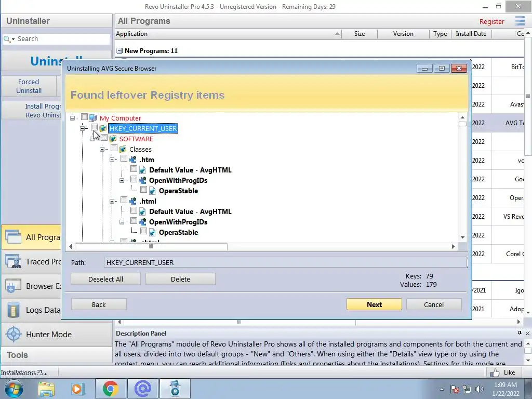The height and width of the screenshot is (399, 532).
Task: Click OperaStable value icon under .html
Action: [152, 232]
